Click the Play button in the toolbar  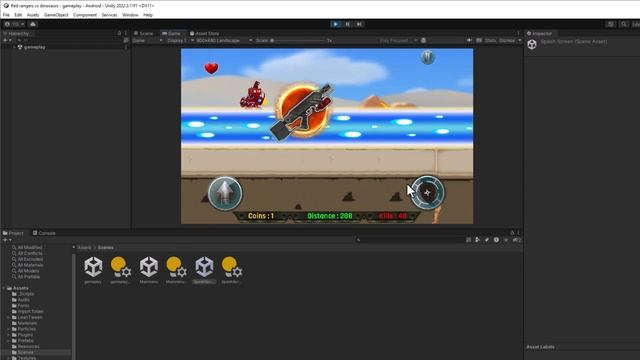336,24
